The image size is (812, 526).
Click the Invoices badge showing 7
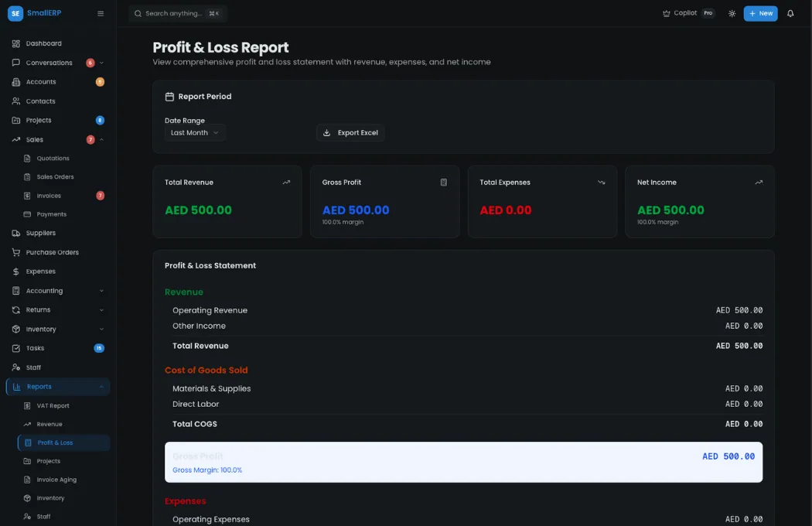click(100, 196)
